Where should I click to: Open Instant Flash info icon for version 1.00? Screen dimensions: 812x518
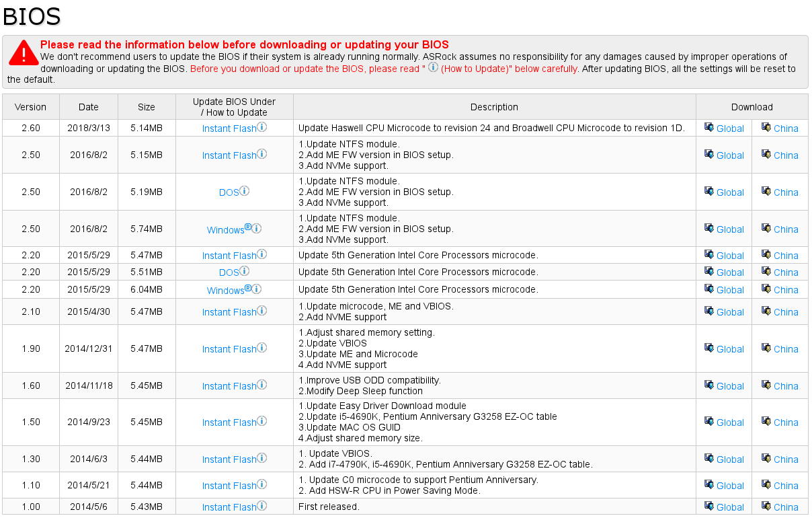coord(262,505)
